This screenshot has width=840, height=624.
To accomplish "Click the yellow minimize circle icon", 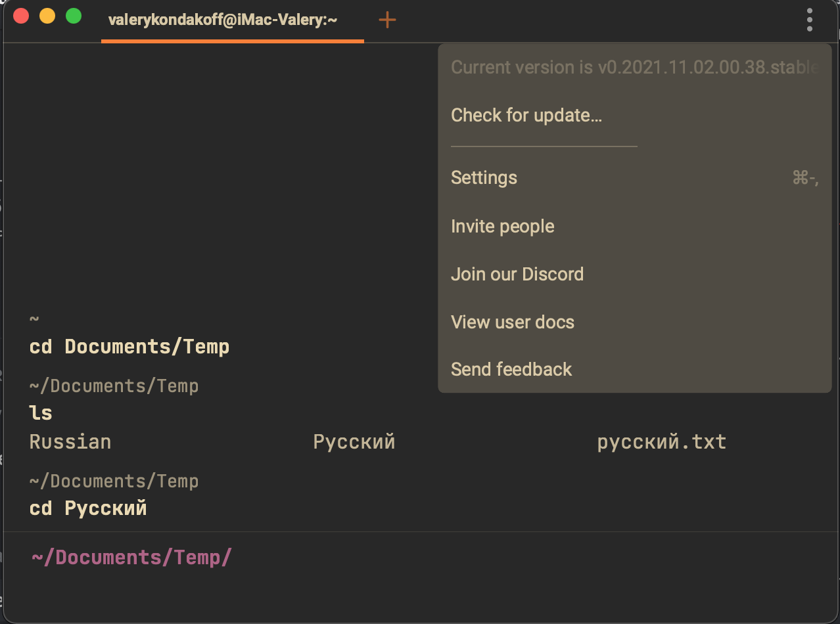I will pos(47,16).
